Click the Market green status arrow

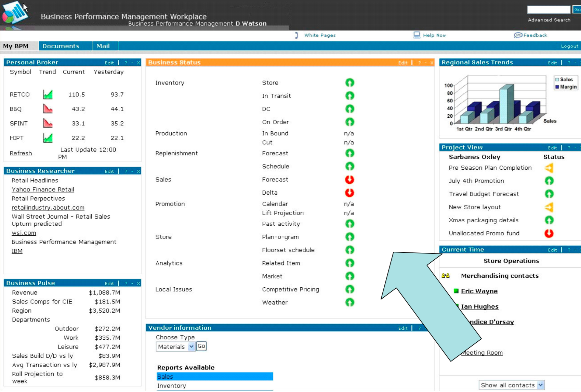click(349, 276)
